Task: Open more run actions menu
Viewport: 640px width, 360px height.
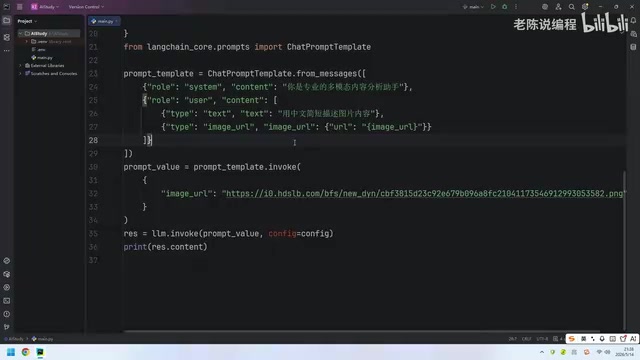Action: (516, 7)
